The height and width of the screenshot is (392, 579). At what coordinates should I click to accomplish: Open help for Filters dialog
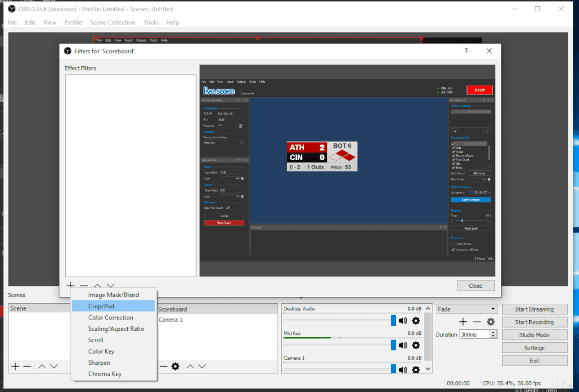(466, 51)
